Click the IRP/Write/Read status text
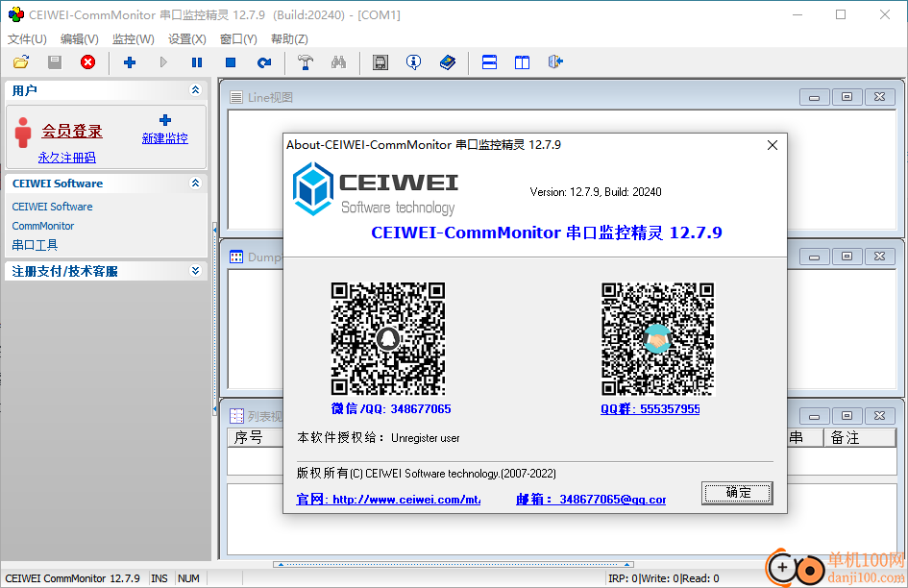Screen dimensions: 908x588 pos(664,578)
